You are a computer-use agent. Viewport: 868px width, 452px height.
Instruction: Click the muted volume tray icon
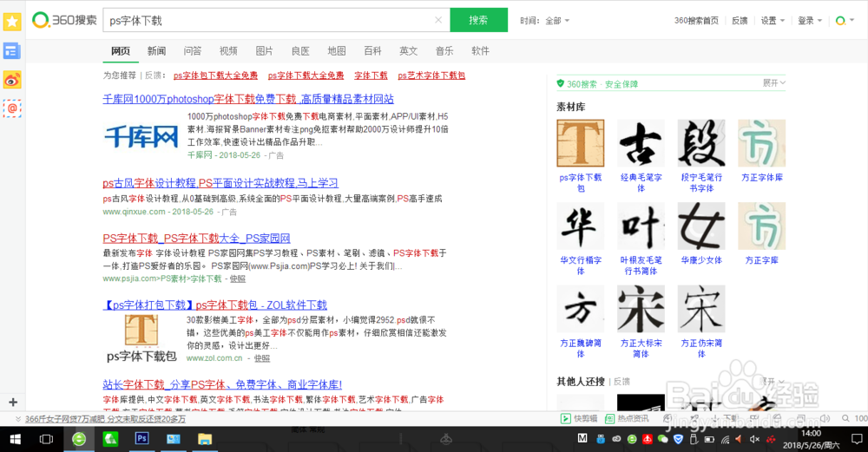click(x=754, y=439)
